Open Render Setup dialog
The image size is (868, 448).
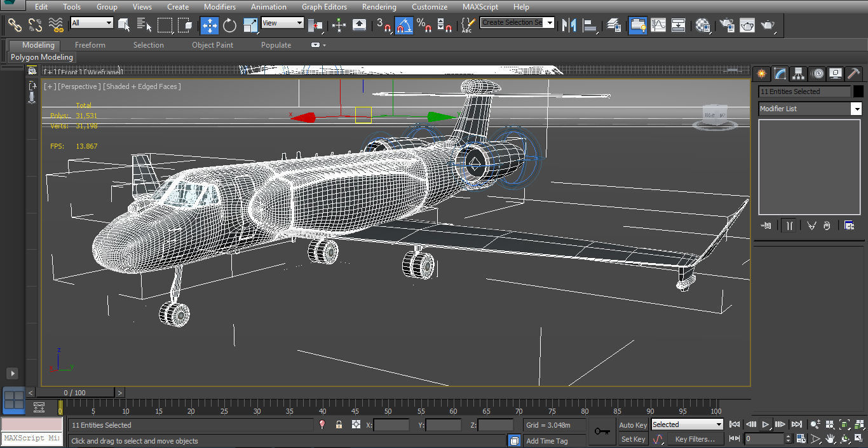coord(727,25)
